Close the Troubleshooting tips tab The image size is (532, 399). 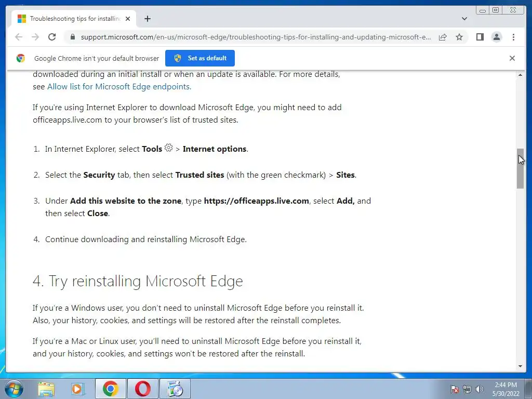[128, 19]
